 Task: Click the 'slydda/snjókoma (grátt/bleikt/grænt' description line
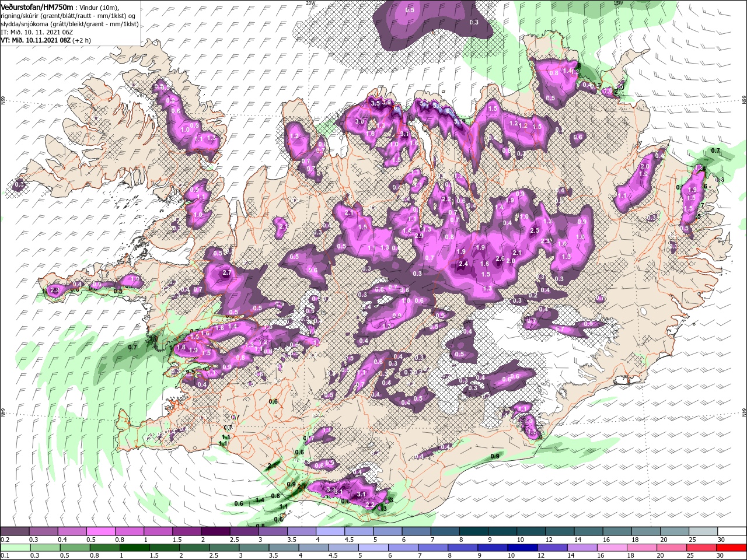(69, 24)
